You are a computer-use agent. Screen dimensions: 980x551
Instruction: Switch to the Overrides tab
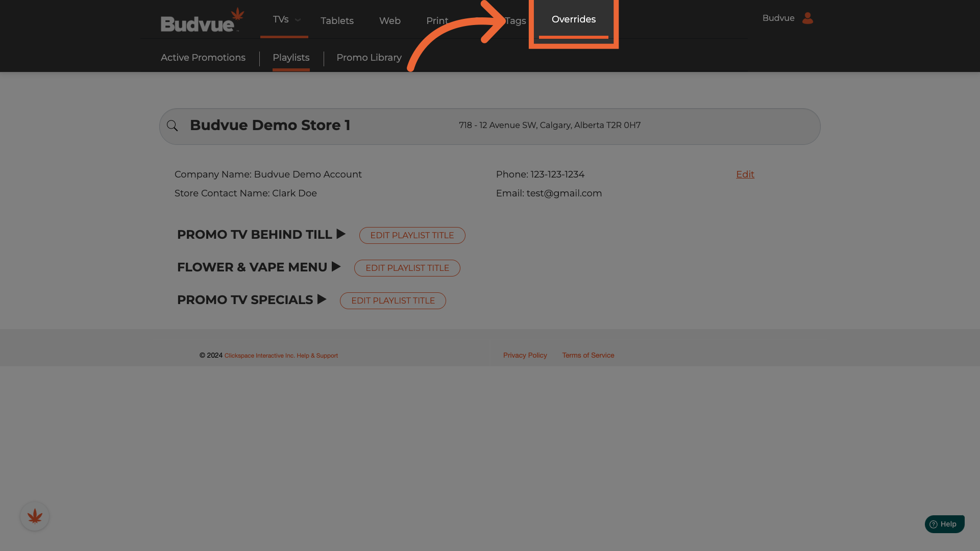573,19
